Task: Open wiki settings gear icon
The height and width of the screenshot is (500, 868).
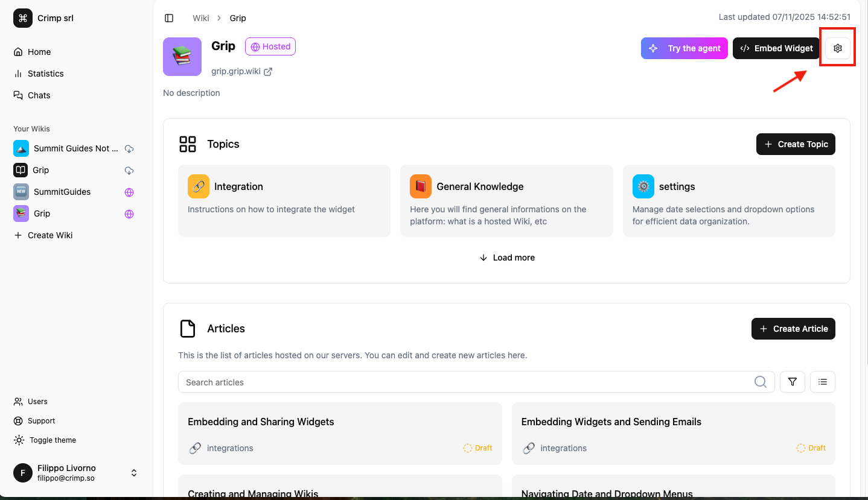Action: point(837,48)
